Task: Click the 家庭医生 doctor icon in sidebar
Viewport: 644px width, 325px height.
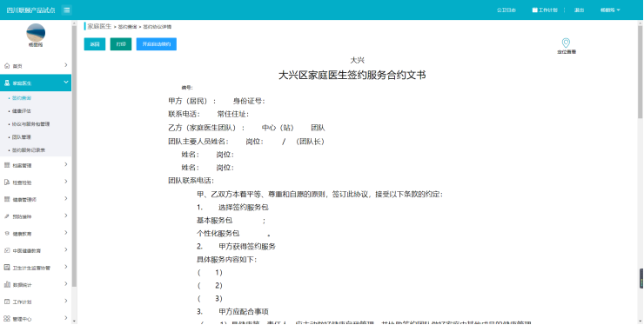Action: (7, 83)
